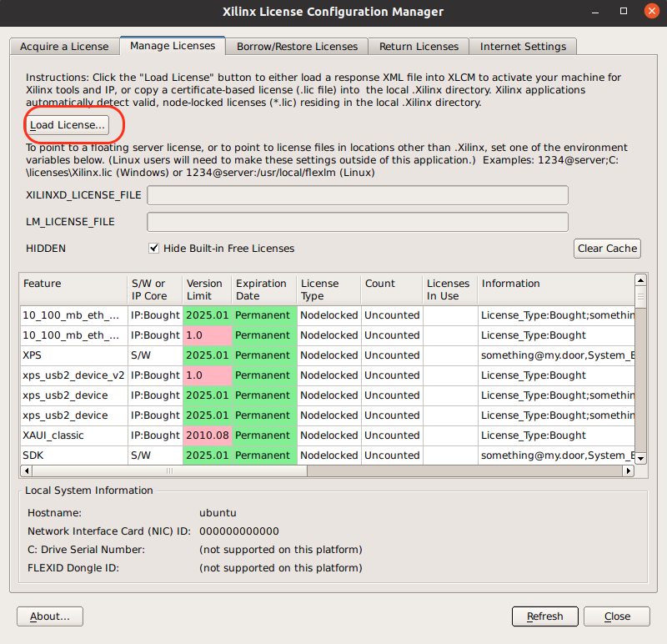
Task: Click the something@my.door info in SDK row
Action: pos(558,455)
